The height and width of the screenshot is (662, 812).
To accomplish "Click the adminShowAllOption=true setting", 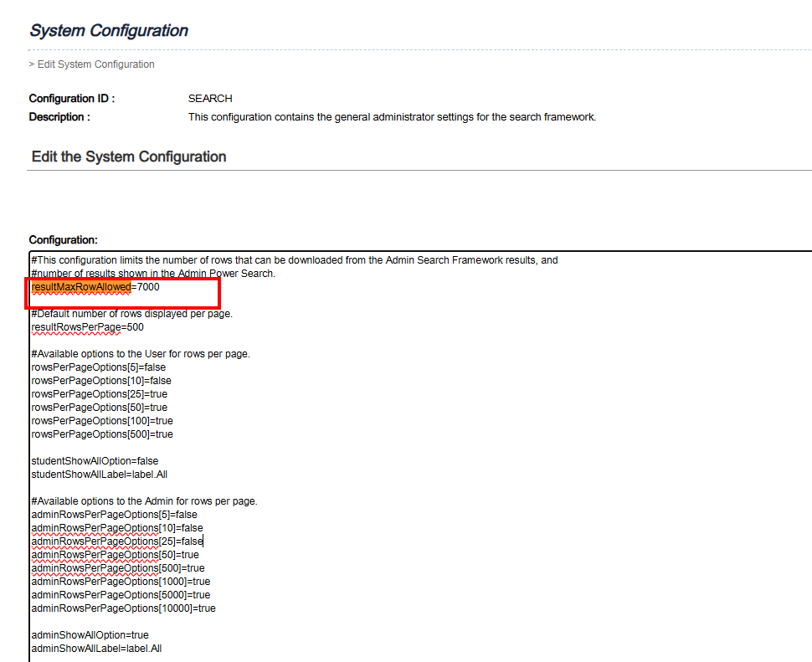I will (x=90, y=635).
